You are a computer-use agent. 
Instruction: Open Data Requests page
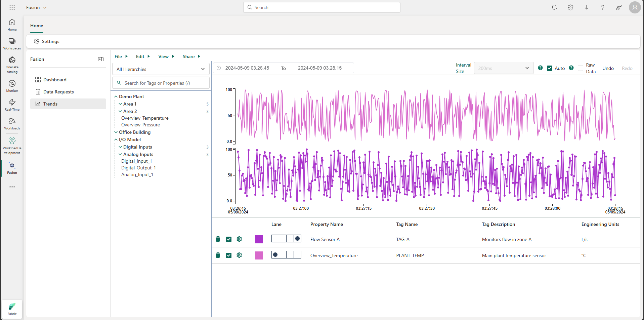click(x=68, y=92)
